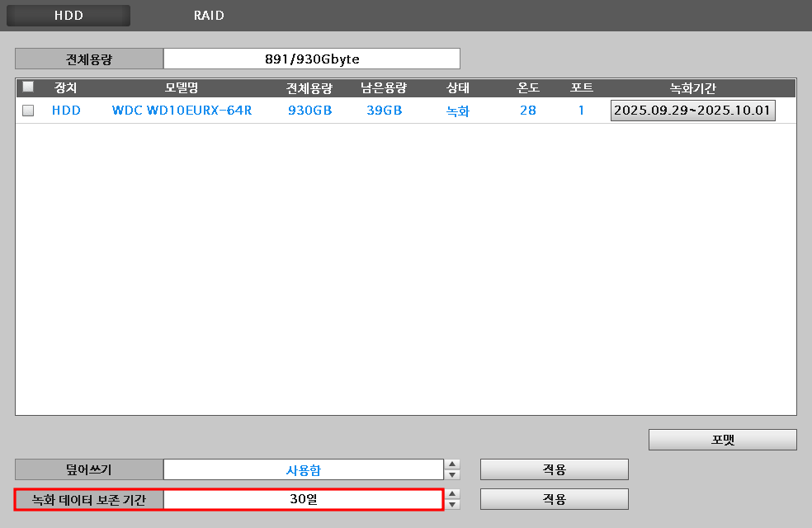Switch to the HDD tab
This screenshot has width=812, height=528.
coord(68,16)
